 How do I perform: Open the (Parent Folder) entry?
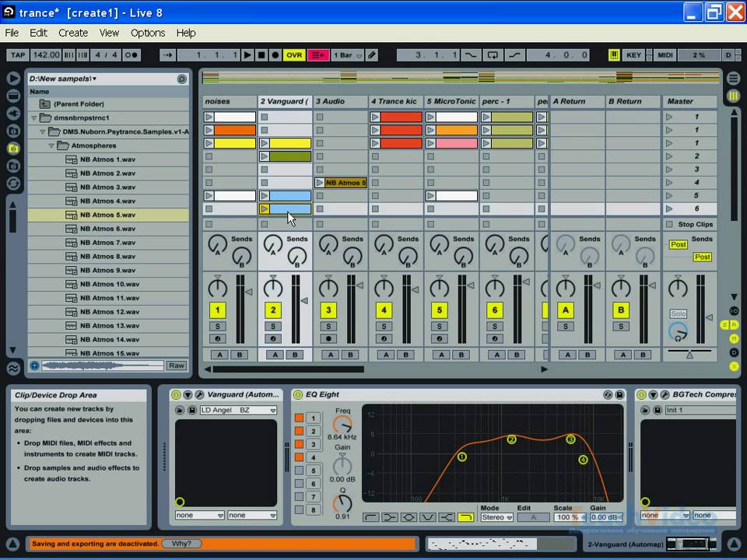tap(108, 103)
